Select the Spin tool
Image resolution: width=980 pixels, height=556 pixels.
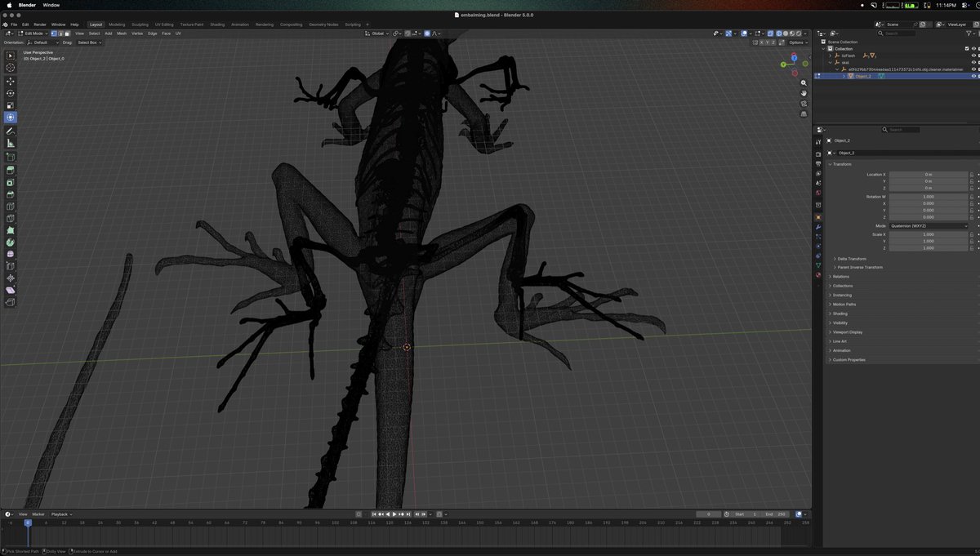click(x=11, y=242)
